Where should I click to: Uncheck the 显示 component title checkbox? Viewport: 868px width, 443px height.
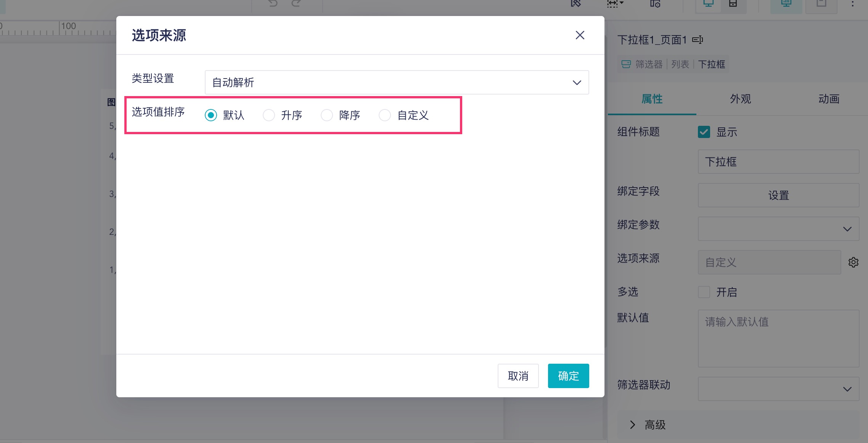tap(704, 132)
